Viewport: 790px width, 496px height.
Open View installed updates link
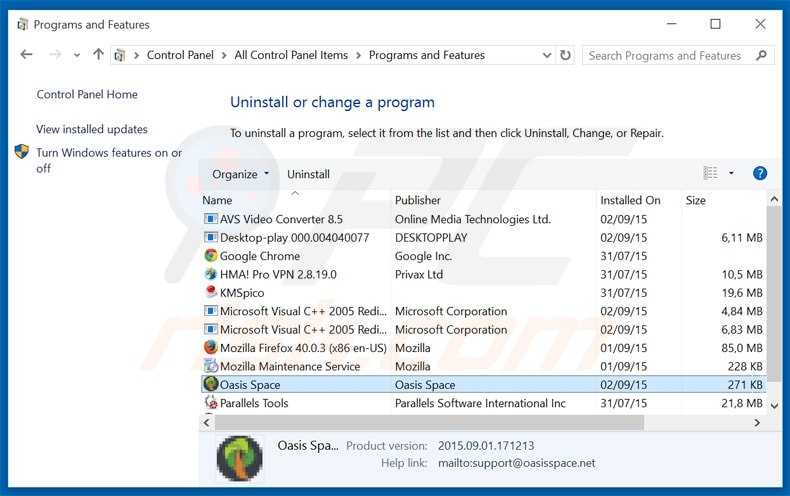[92, 129]
